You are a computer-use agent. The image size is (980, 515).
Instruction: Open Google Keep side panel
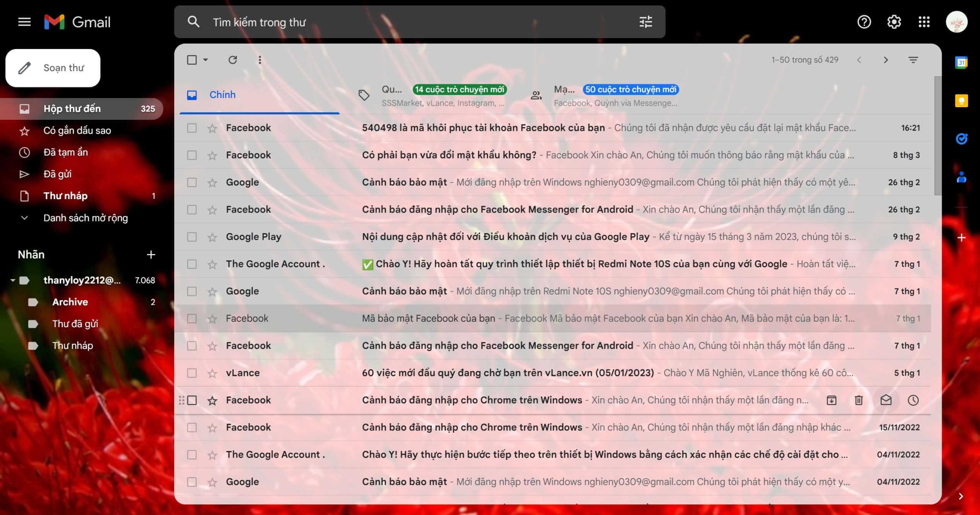(961, 101)
